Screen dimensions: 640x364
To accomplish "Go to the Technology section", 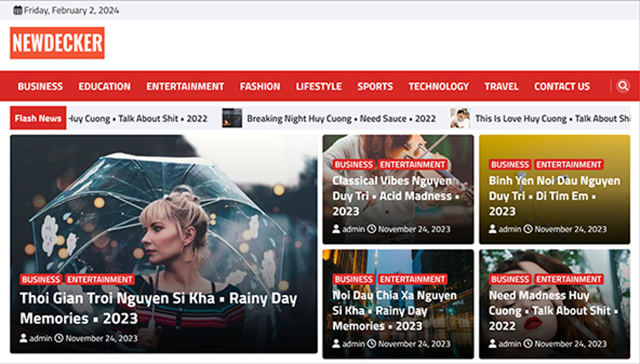I will [x=439, y=86].
